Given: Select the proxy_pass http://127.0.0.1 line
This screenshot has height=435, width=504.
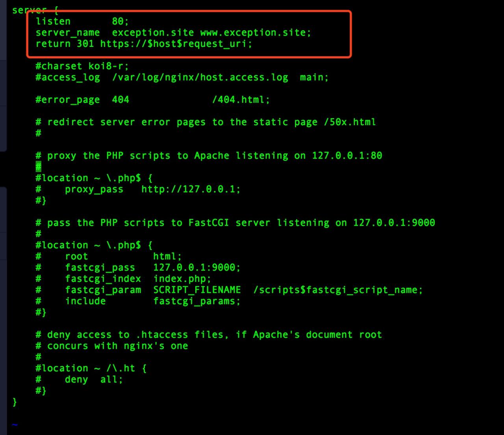Looking at the screenshot, I should click(x=138, y=189).
